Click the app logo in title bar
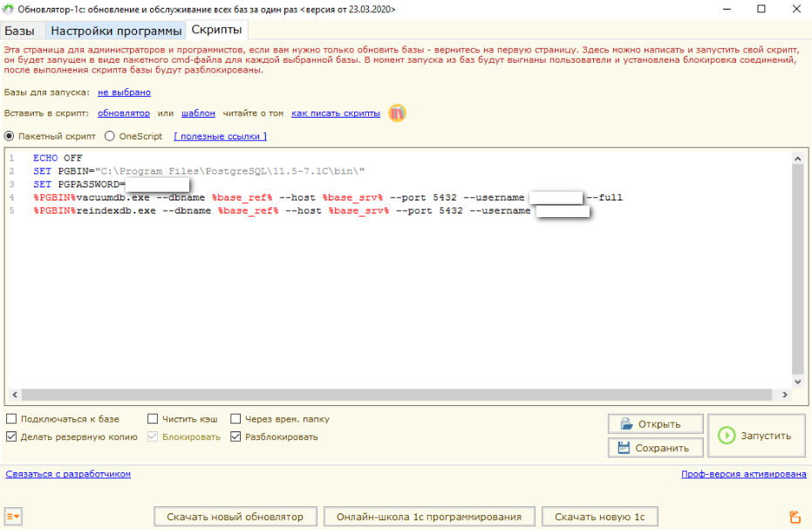The width and height of the screenshot is (812, 529). [8, 10]
